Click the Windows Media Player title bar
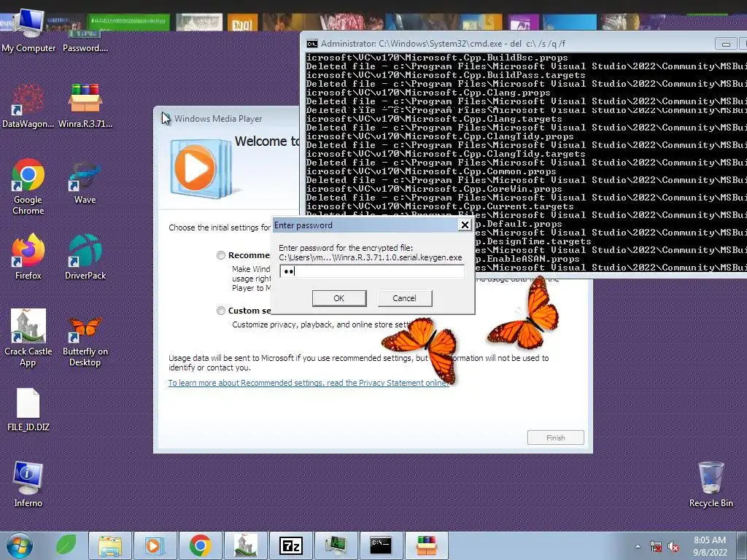Screen dimensions: 747x560 click(x=227, y=119)
